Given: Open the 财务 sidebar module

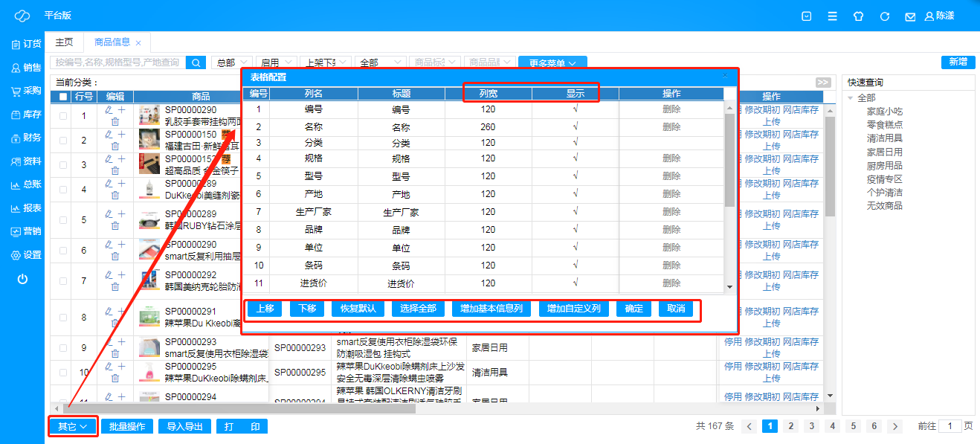Looking at the screenshot, I should pyautogui.click(x=26, y=138).
